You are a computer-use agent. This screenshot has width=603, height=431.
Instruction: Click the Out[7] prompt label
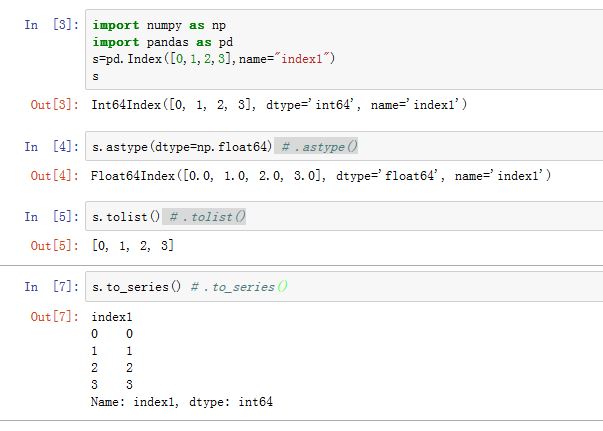point(51,317)
